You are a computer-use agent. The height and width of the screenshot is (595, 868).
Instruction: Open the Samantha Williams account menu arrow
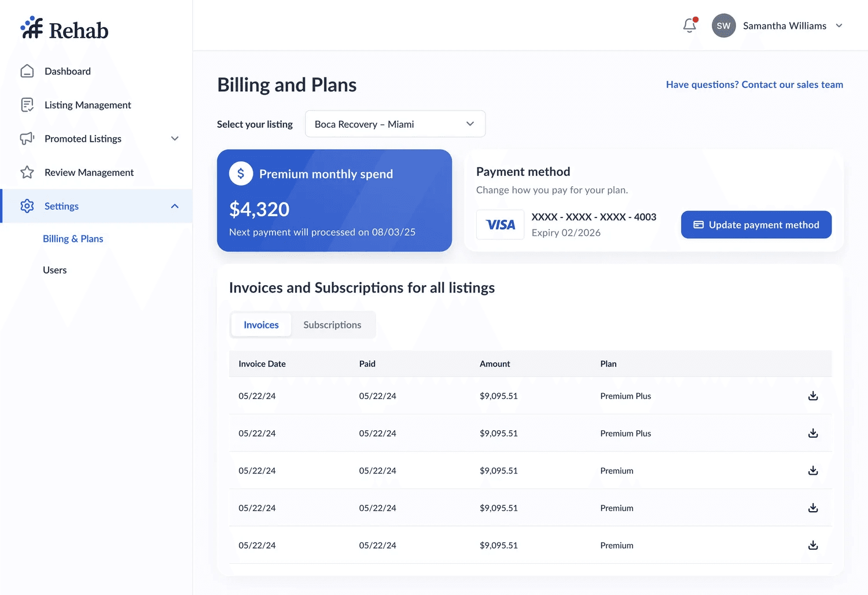[x=839, y=25]
